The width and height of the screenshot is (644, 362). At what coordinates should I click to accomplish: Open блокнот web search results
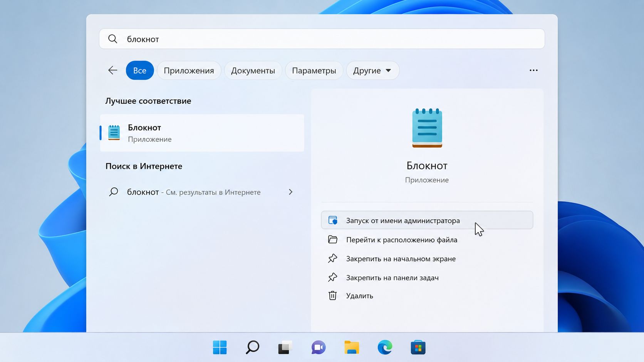(x=202, y=192)
